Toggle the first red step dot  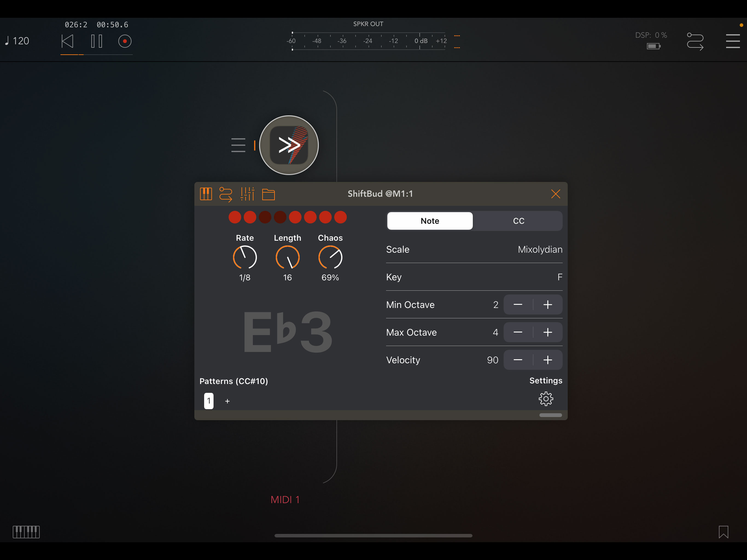click(x=235, y=217)
